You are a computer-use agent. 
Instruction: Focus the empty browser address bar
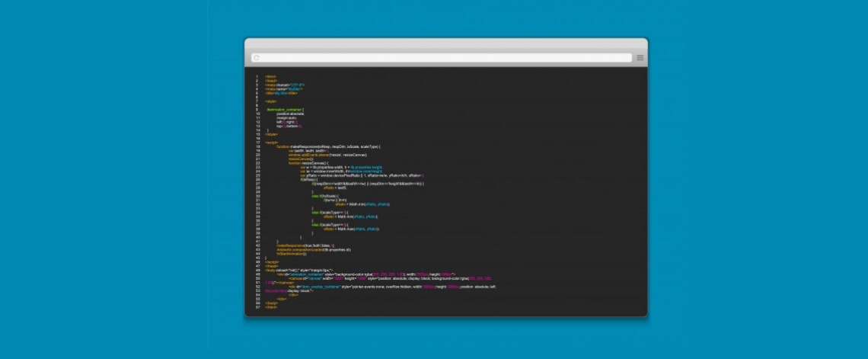tap(441, 58)
